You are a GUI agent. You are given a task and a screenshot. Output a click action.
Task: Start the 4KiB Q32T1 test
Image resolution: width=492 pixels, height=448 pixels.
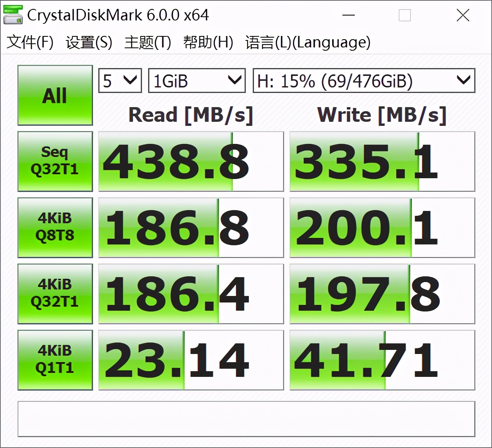click(x=55, y=294)
